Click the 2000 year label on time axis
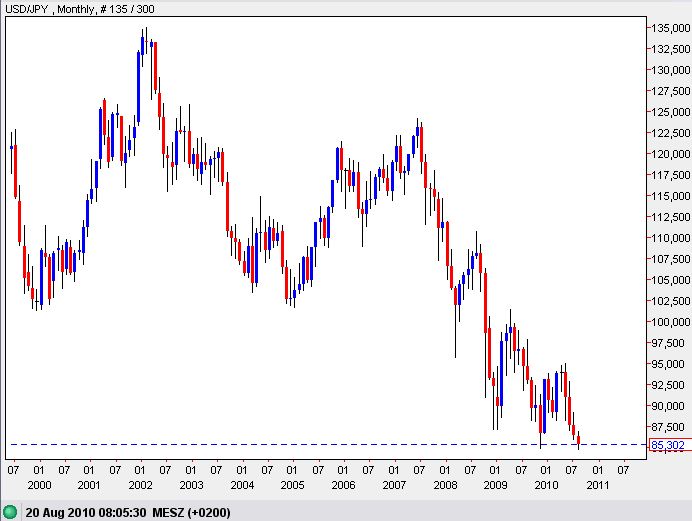692x521 pixels. (x=39, y=485)
